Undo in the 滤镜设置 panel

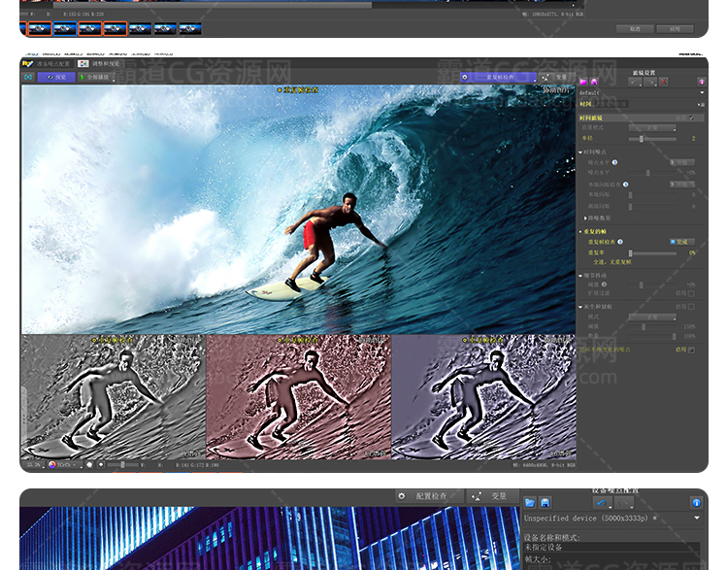coord(635,83)
